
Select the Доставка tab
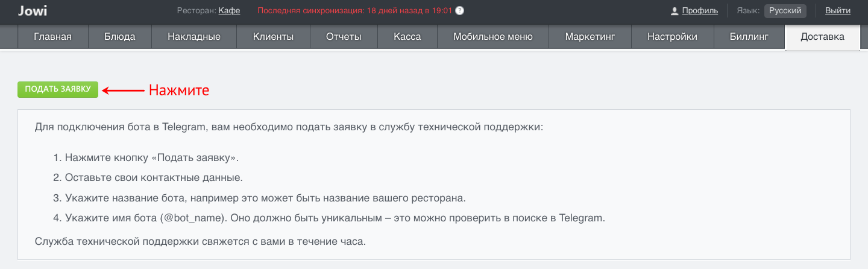822,37
